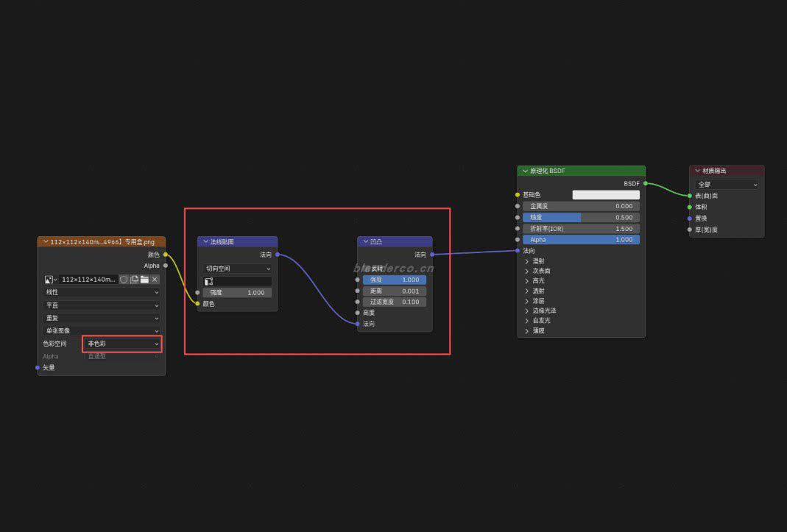Image resolution: width=787 pixels, height=532 pixels.
Task: Click the BSDF output socket
Action: coord(646,184)
